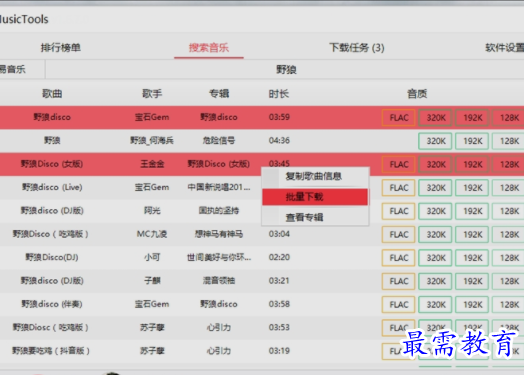Download 192K for the MC九浚 song
524x375 pixels.
click(x=472, y=235)
